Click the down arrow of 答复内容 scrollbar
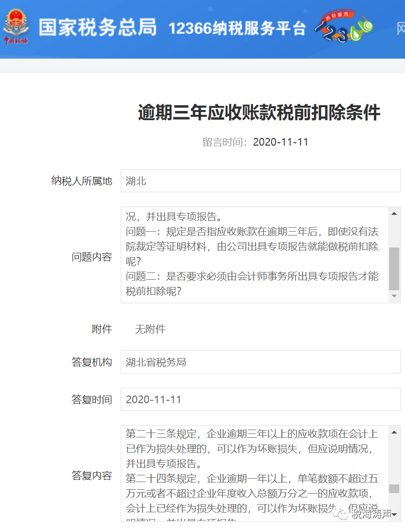Image resolution: width=405 pixels, height=532 pixels. (x=394, y=515)
